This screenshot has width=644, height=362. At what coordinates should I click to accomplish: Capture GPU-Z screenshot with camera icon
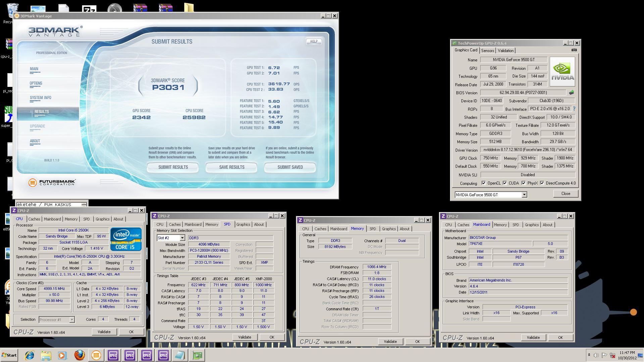coord(574,50)
